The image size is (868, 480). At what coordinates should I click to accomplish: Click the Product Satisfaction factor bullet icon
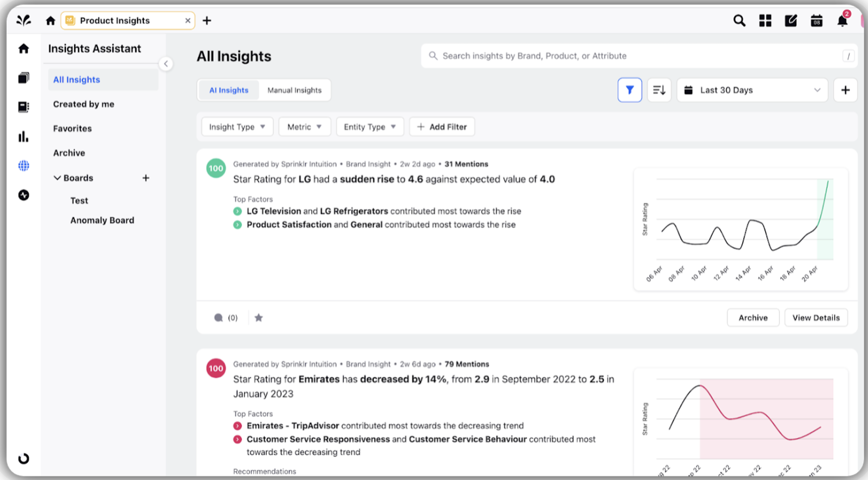click(x=237, y=225)
